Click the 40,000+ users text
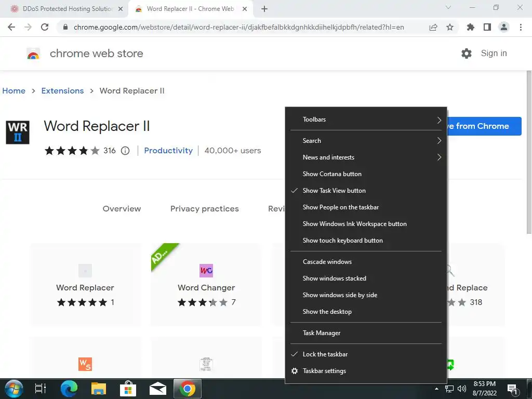Viewport: 532px width, 399px height. (x=233, y=151)
